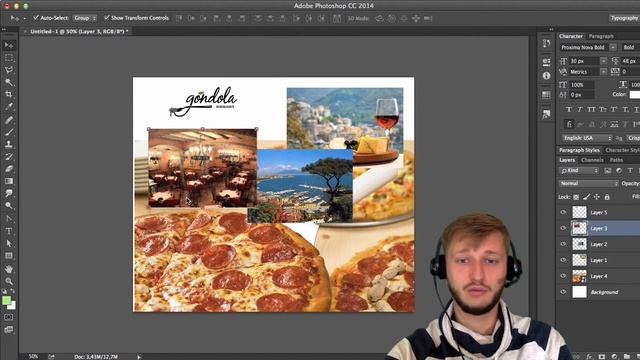Select the Rectangle shape tool
This screenshot has width=640, height=360.
coord(9,256)
